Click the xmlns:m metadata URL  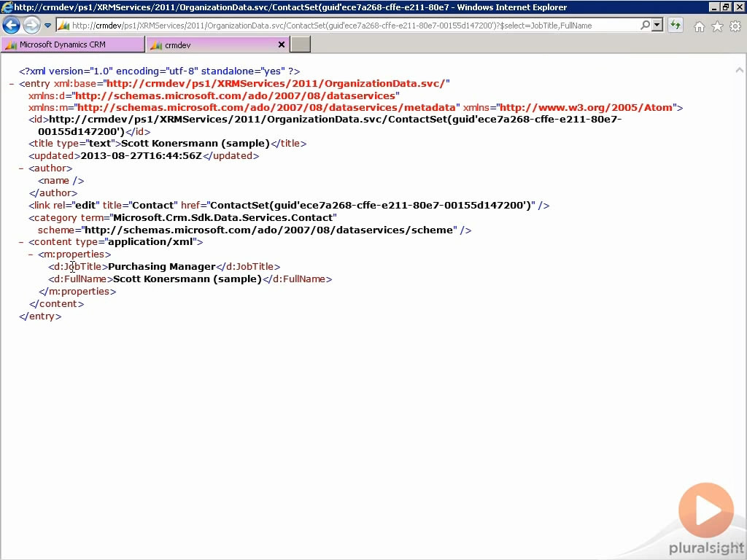point(266,108)
